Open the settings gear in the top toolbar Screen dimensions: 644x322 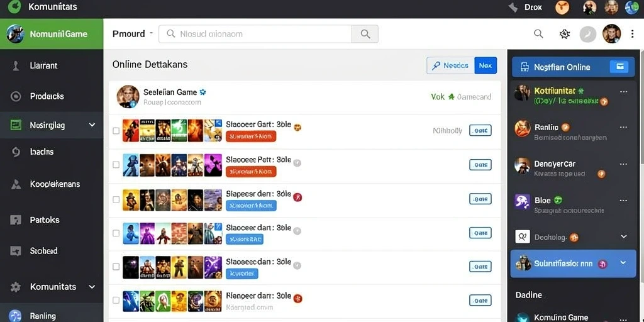pyautogui.click(x=565, y=34)
